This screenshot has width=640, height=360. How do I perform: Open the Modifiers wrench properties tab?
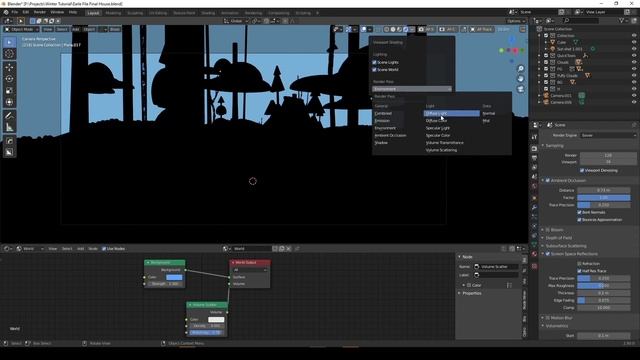534,207
